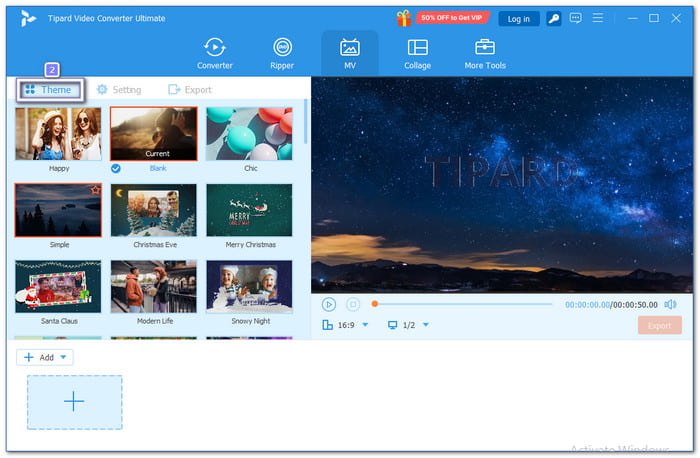Select the Snowy Night theme
This screenshot has height=458, width=700.
(x=249, y=287)
